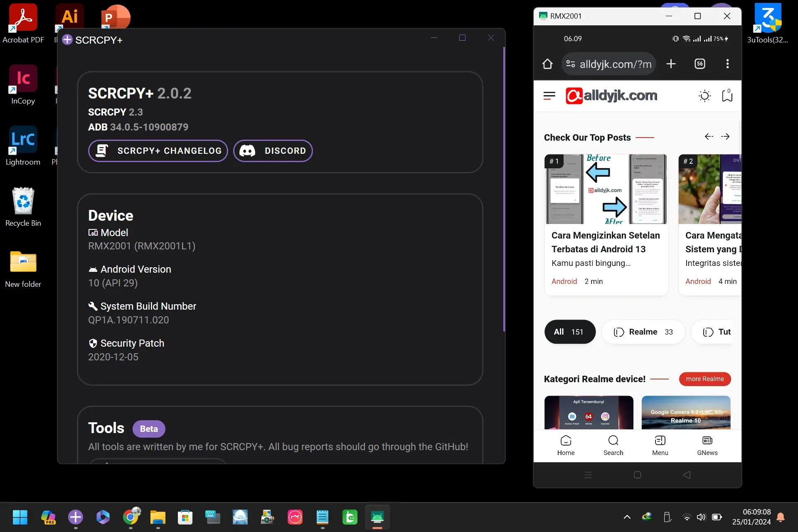Click the Wi-Fi network tray icon
The width and height of the screenshot is (798, 532).
click(x=687, y=517)
